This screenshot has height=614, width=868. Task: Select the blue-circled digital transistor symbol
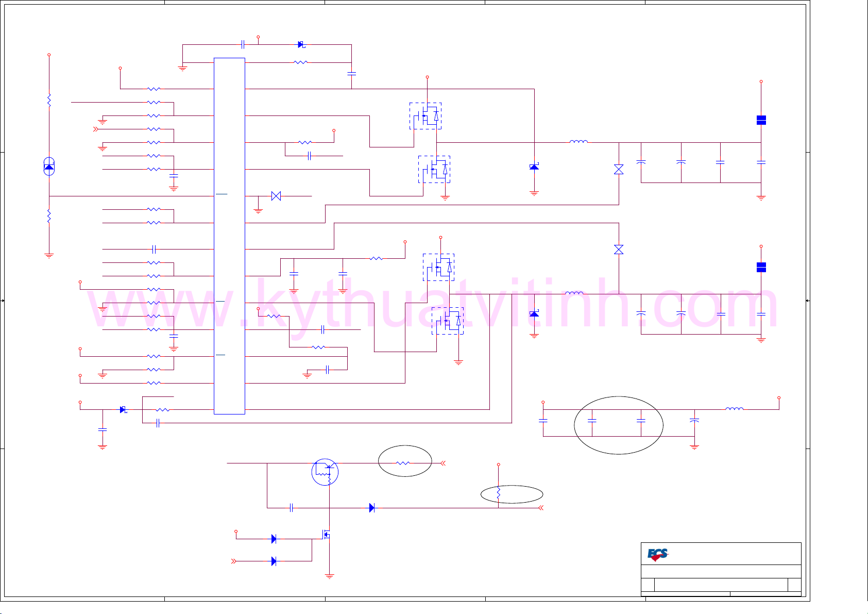[x=325, y=472]
